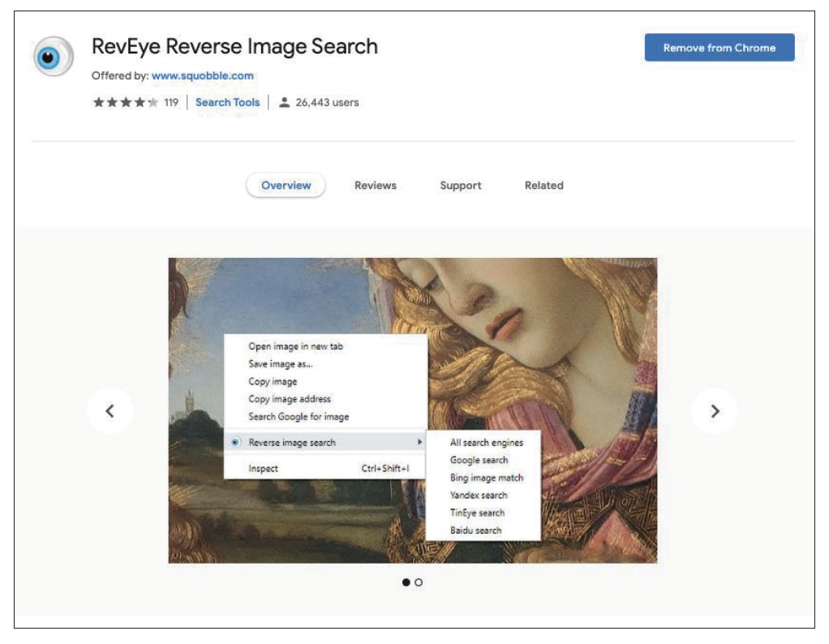This screenshot has height=644, width=829.
Task: Choose TinEye search in the submenu
Action: tap(477, 513)
